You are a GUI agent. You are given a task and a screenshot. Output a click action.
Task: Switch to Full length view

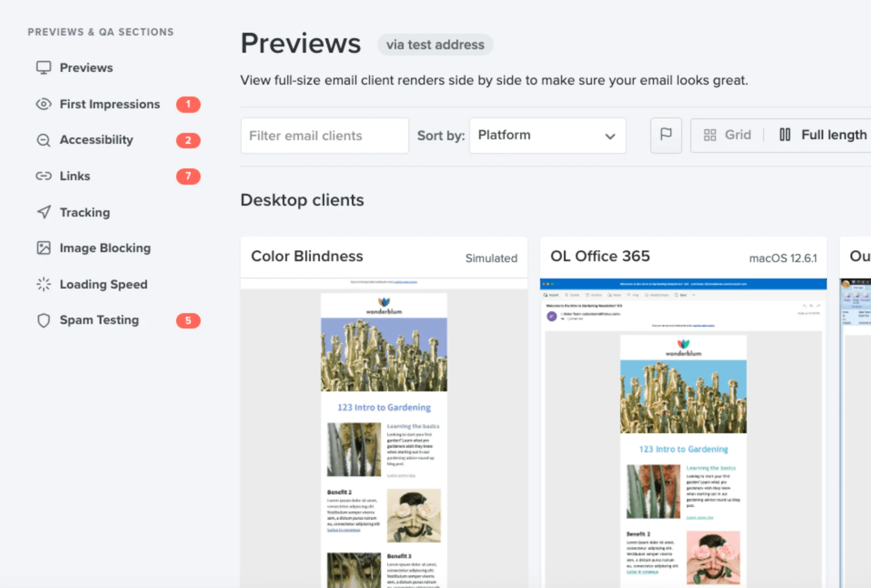point(823,135)
